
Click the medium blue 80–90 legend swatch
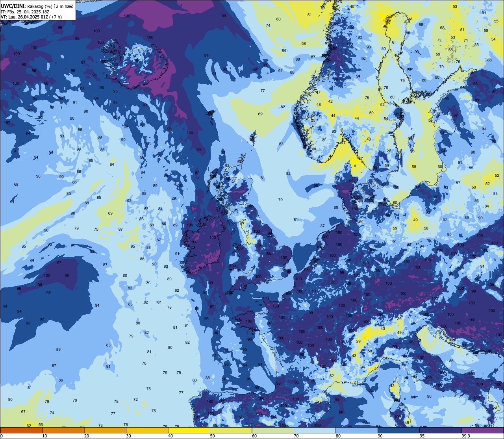tap(357, 430)
